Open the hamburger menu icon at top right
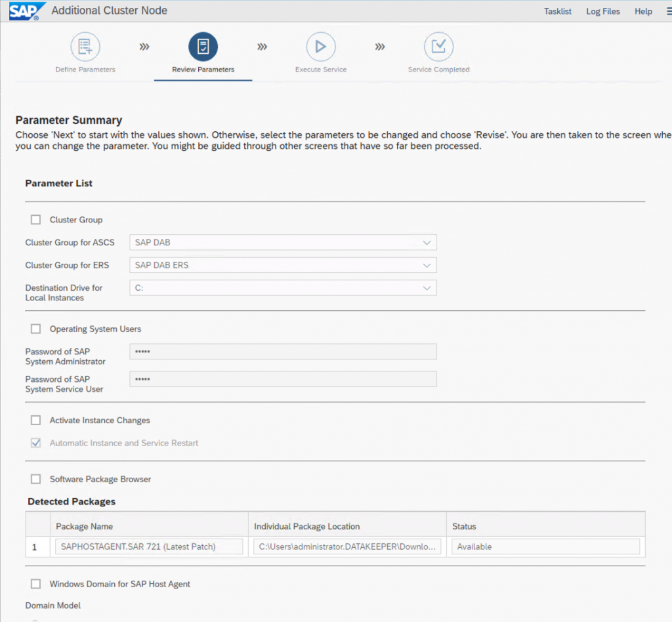 [x=669, y=12]
